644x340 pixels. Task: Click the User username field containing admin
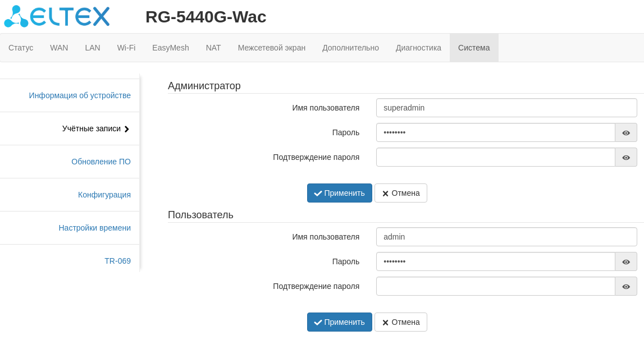coord(506,237)
